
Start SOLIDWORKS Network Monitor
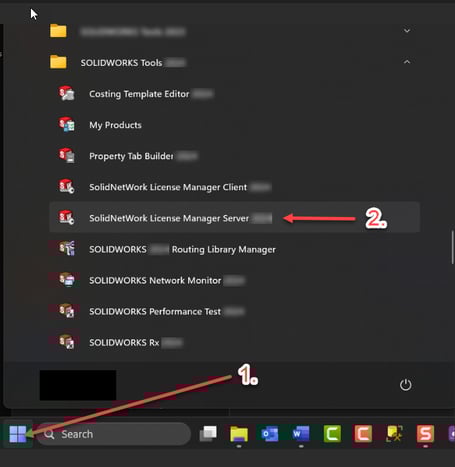pos(234,280)
